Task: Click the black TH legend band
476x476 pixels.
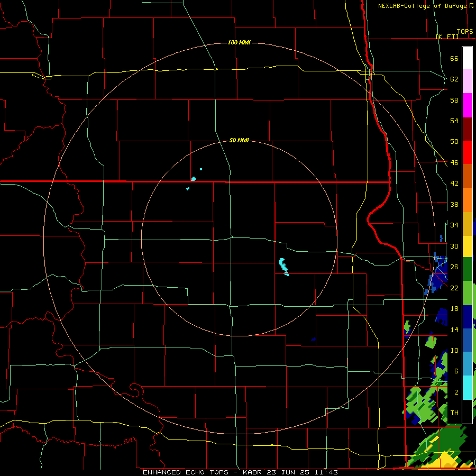Action: coord(467,411)
